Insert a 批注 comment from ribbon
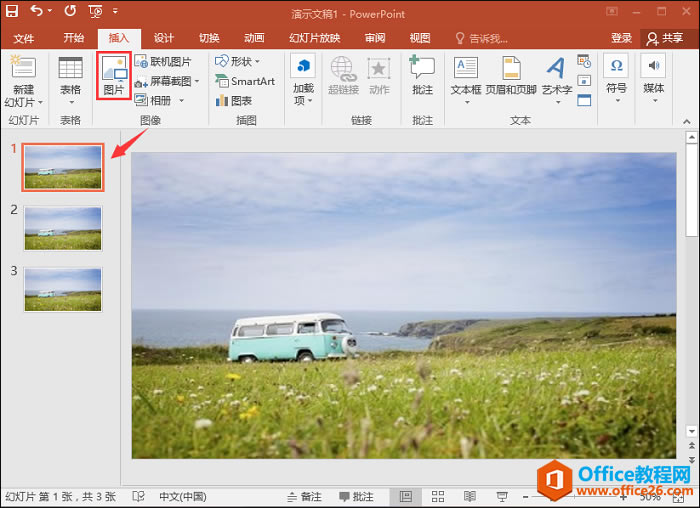Viewport: 700px width, 508px height. click(x=422, y=75)
